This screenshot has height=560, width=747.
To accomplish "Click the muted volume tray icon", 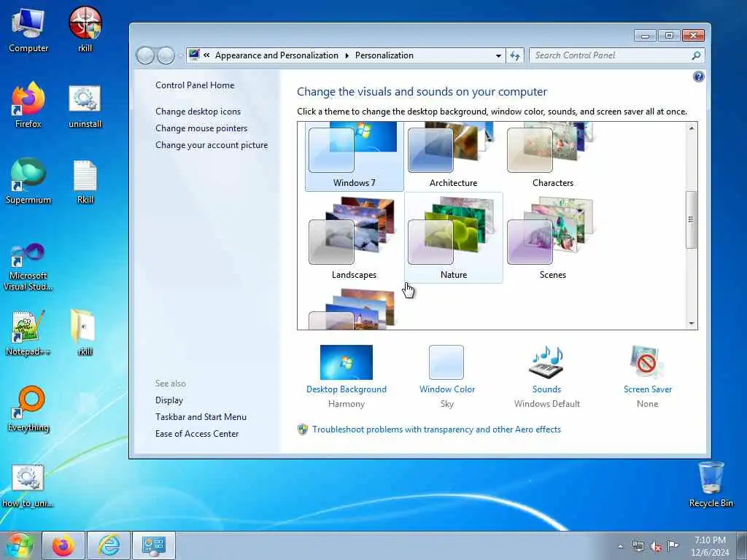I will tap(656, 547).
